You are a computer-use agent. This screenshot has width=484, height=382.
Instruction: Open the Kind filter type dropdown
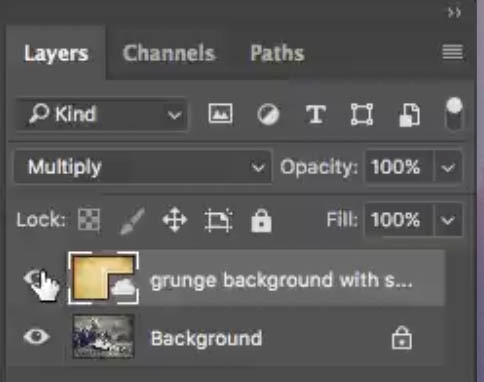click(101, 114)
